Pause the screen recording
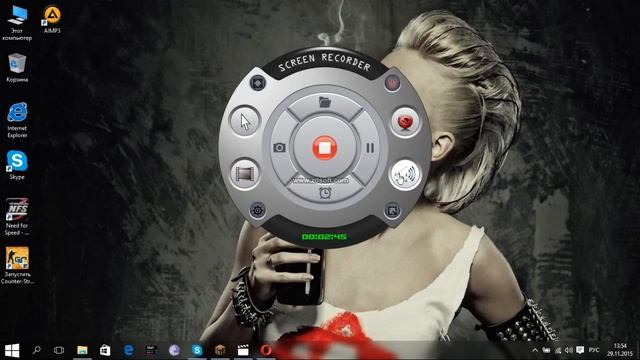This screenshot has height=360, width=640. tap(370, 148)
